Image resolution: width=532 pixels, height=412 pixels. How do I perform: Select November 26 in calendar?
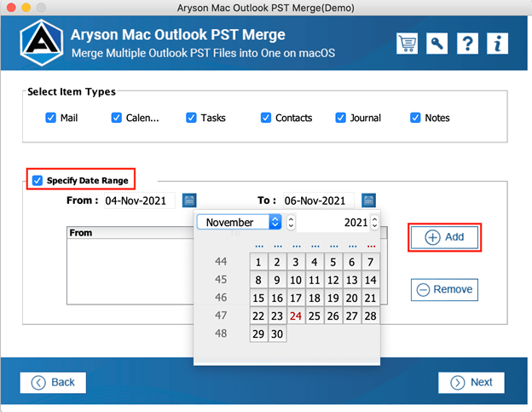coord(333,316)
